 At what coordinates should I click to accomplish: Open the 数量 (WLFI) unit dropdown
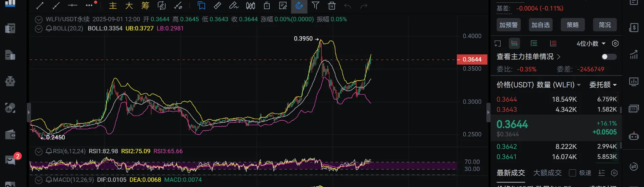point(559,85)
